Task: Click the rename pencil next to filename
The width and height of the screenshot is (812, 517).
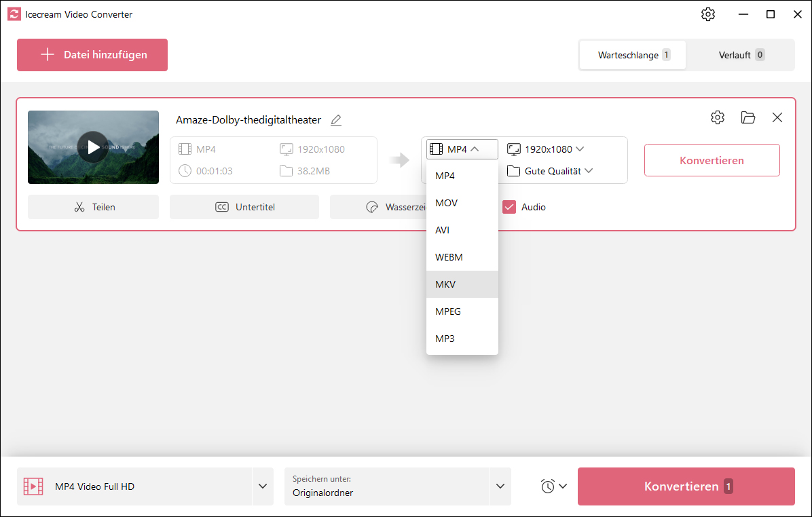Action: click(x=336, y=120)
